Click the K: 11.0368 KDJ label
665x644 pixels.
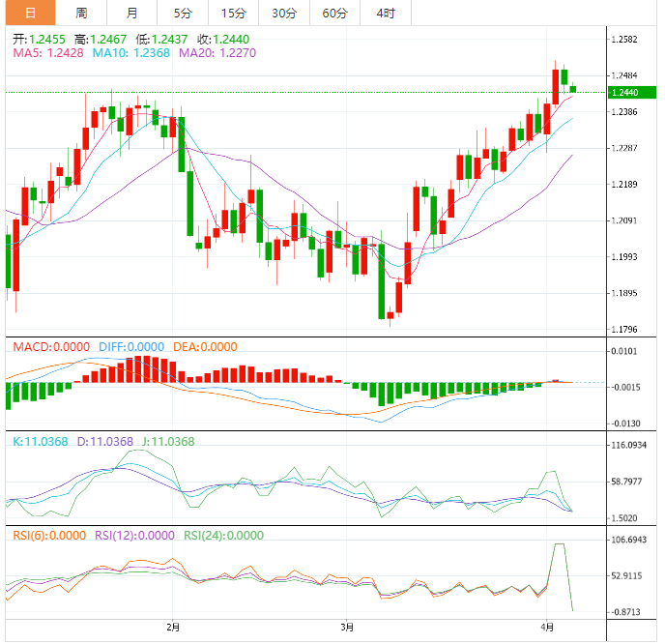tap(40, 442)
